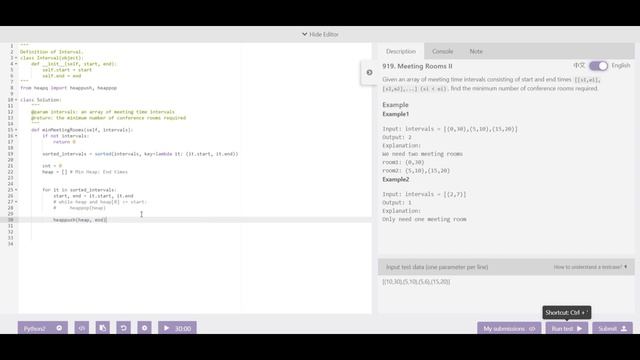Click Hide Editor at the top
Image resolution: width=640 pixels, height=360 pixels.
pyautogui.click(x=320, y=34)
